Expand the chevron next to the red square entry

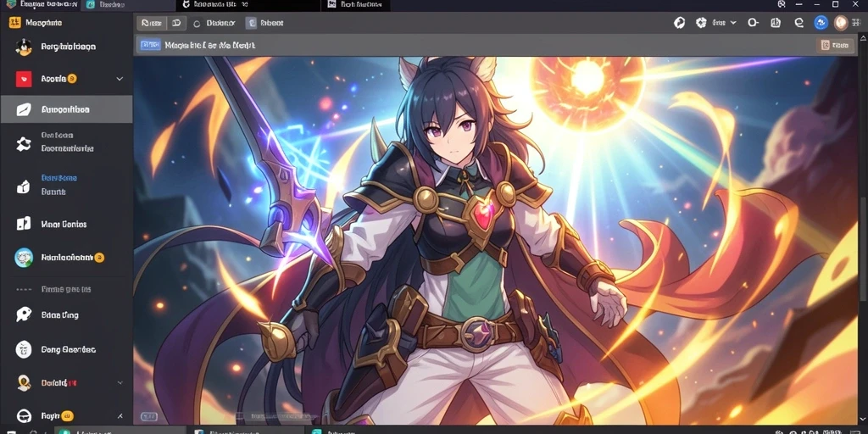[120, 79]
